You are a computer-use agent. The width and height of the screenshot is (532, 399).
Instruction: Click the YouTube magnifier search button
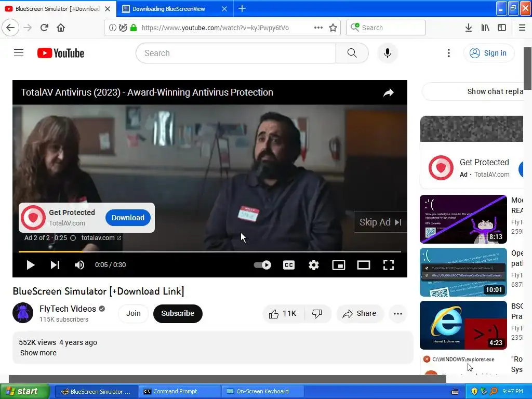click(x=352, y=53)
